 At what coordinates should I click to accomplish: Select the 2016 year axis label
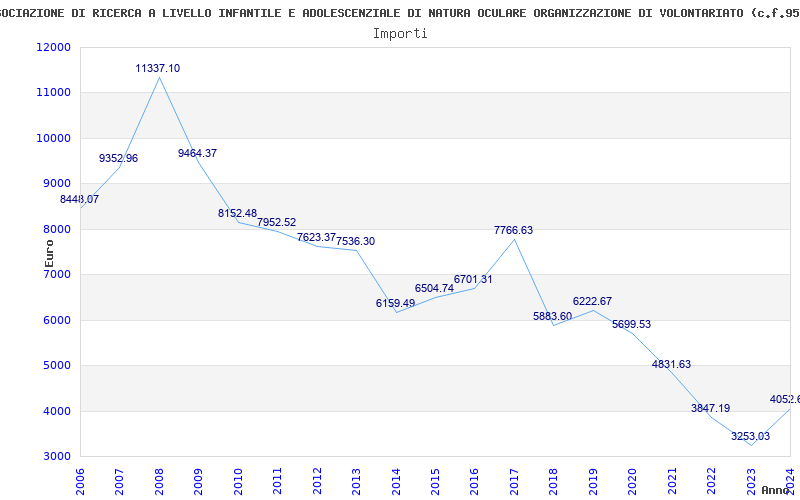click(x=475, y=481)
